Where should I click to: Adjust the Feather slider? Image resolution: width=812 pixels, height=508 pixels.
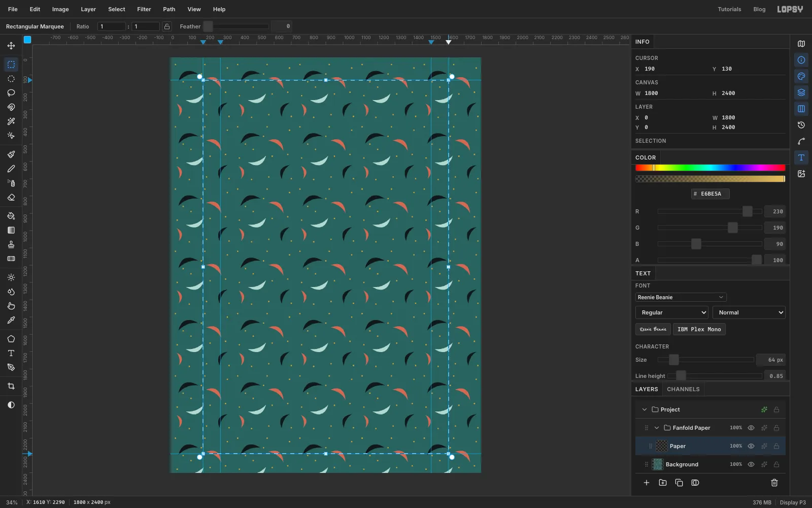(x=236, y=26)
